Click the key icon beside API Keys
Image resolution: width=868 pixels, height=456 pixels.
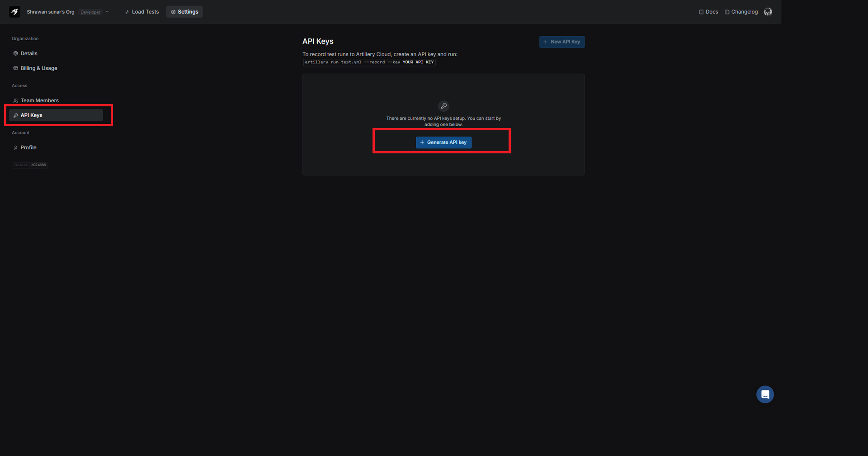point(16,115)
